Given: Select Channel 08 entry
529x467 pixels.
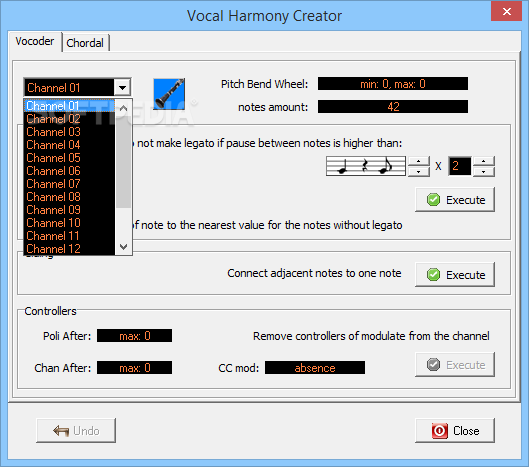Looking at the screenshot, I should (69, 197).
